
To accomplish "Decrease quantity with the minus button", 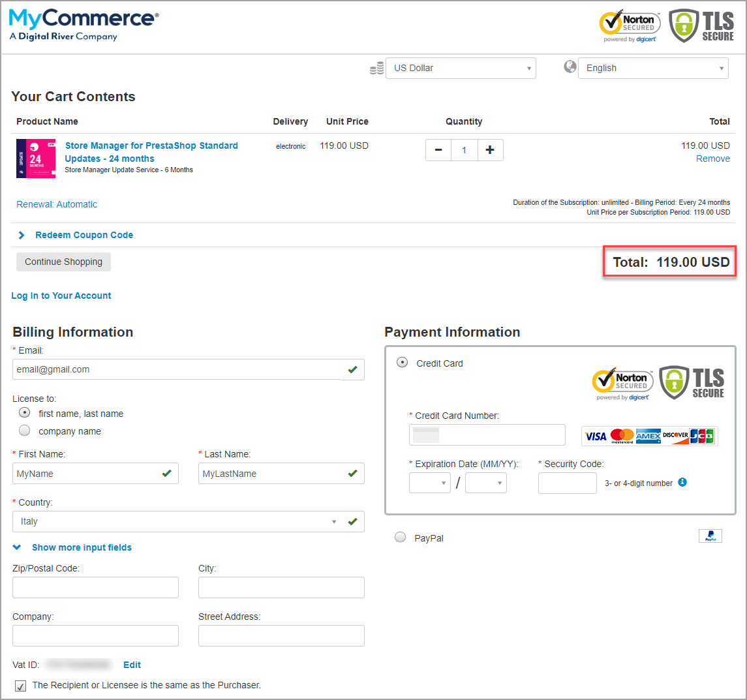I will pos(438,150).
